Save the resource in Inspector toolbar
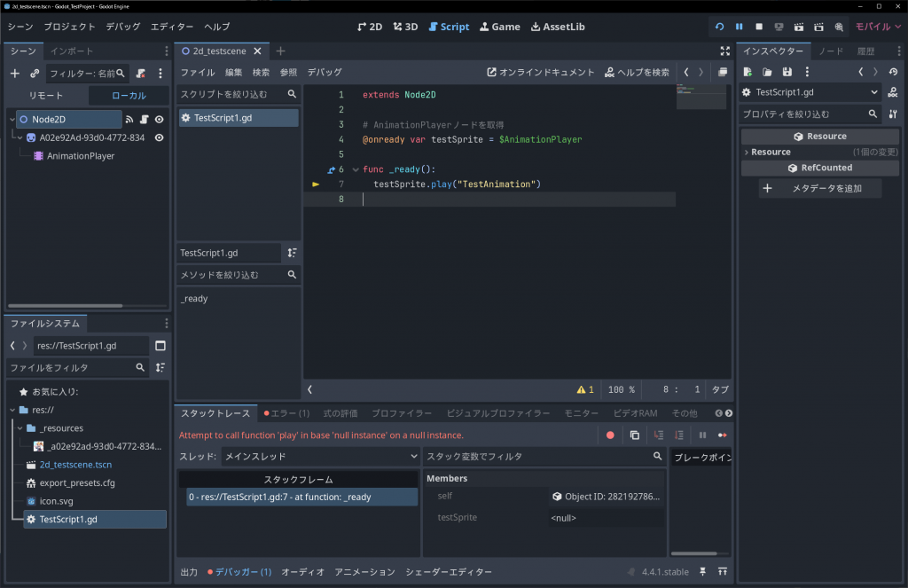Image resolution: width=908 pixels, height=588 pixels. pos(787,72)
